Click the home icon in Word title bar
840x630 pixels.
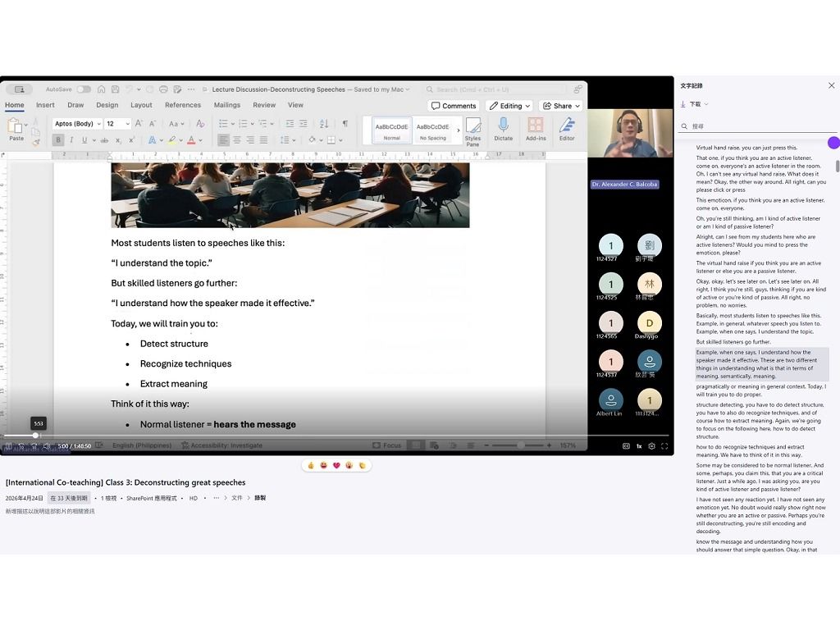click(x=101, y=89)
